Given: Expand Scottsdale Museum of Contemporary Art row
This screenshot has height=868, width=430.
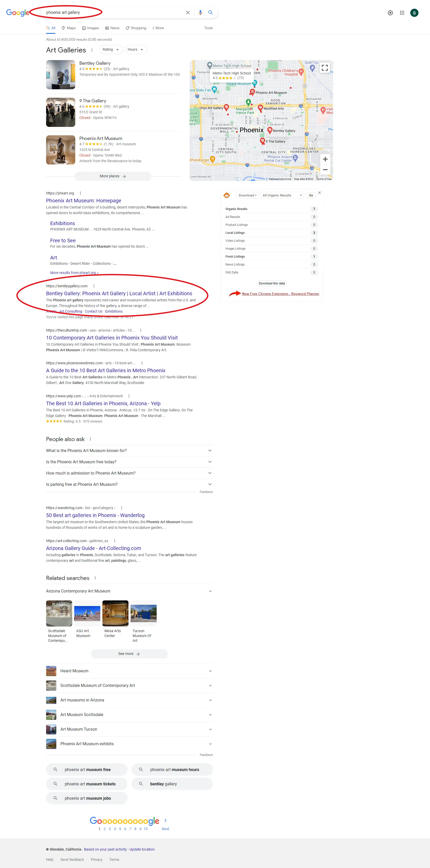Looking at the screenshot, I should (129, 685).
